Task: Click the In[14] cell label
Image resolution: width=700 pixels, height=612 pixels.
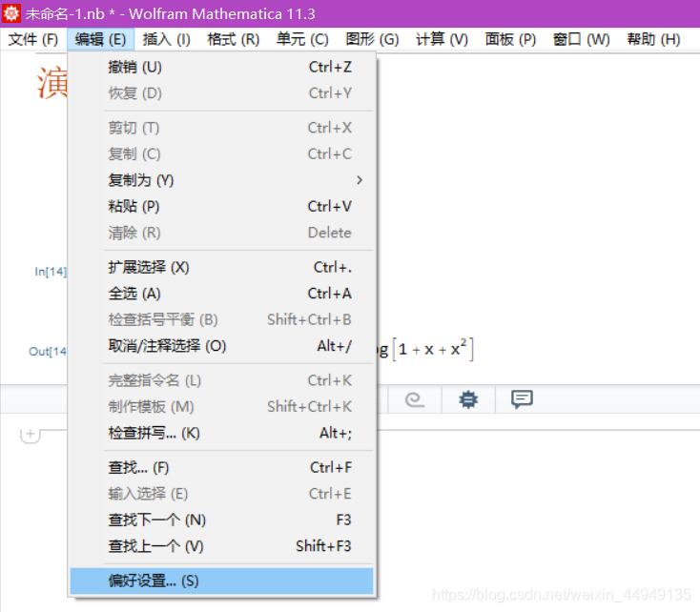Action: click(51, 272)
